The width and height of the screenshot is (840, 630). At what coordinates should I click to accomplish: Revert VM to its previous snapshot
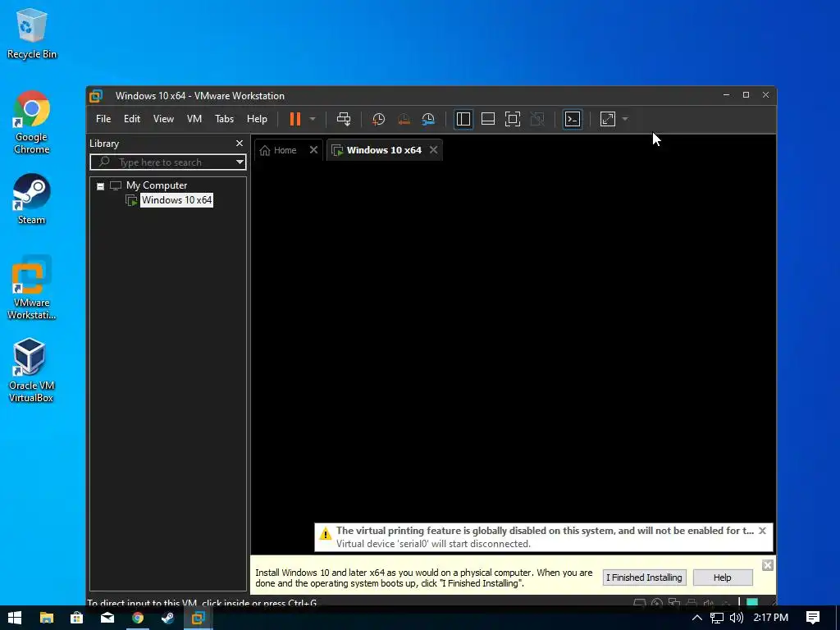(404, 119)
